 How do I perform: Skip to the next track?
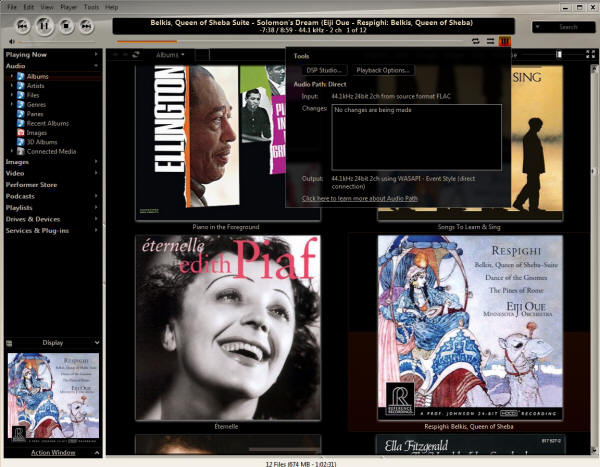(87, 26)
